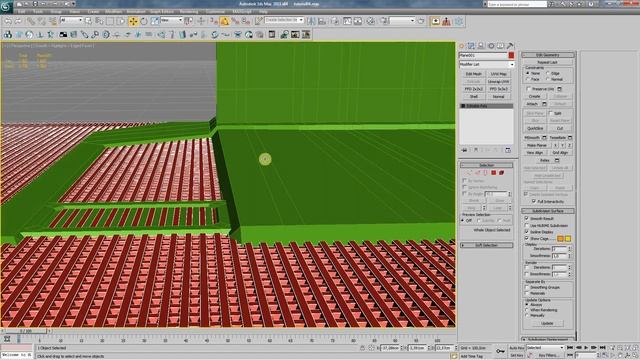Open the Create Selection Set dropdown
The height and width of the screenshot is (360, 640).
pyautogui.click(x=284, y=20)
